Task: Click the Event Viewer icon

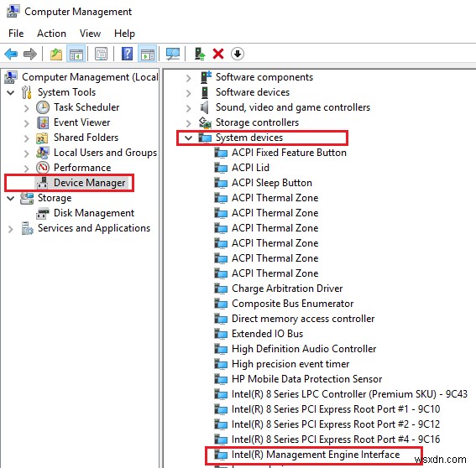Action: pyautogui.click(x=43, y=122)
